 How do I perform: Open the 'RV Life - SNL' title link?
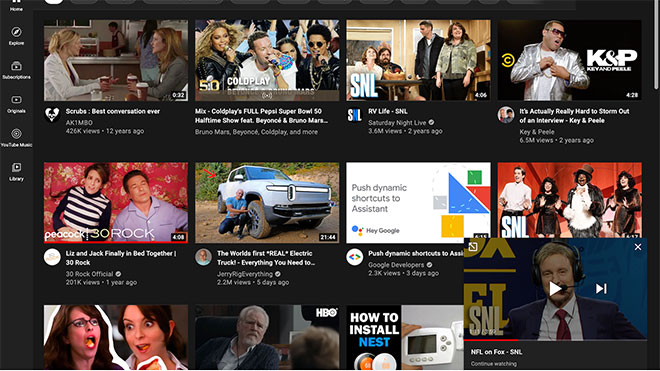(388, 111)
